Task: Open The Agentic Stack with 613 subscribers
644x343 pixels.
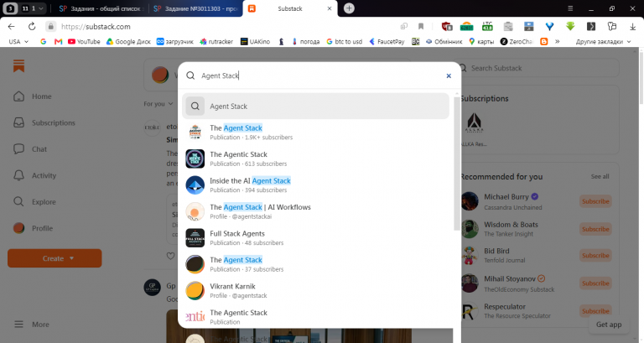Action: coord(315,159)
